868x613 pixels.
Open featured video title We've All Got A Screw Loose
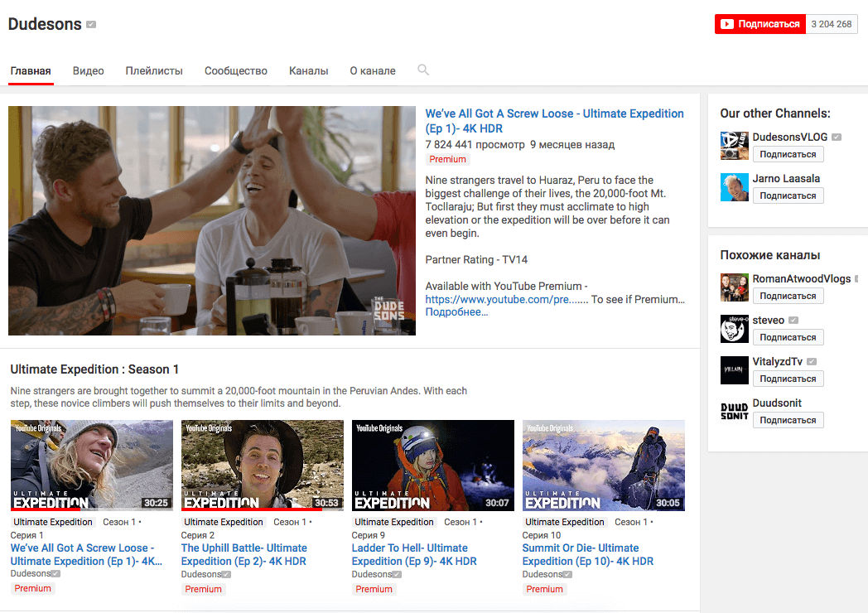click(554, 121)
